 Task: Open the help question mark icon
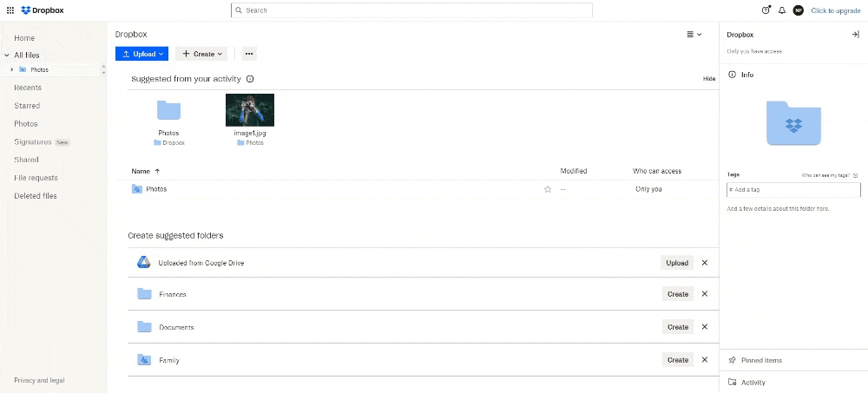(766, 10)
